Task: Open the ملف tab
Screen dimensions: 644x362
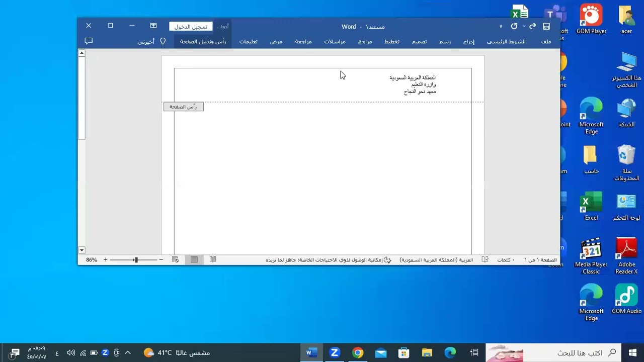Action: 546,41
